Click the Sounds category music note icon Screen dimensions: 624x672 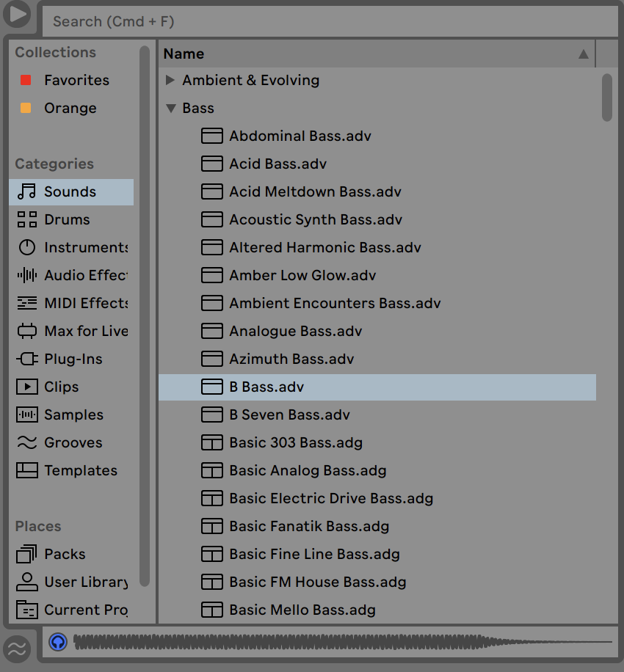pyautogui.click(x=26, y=191)
